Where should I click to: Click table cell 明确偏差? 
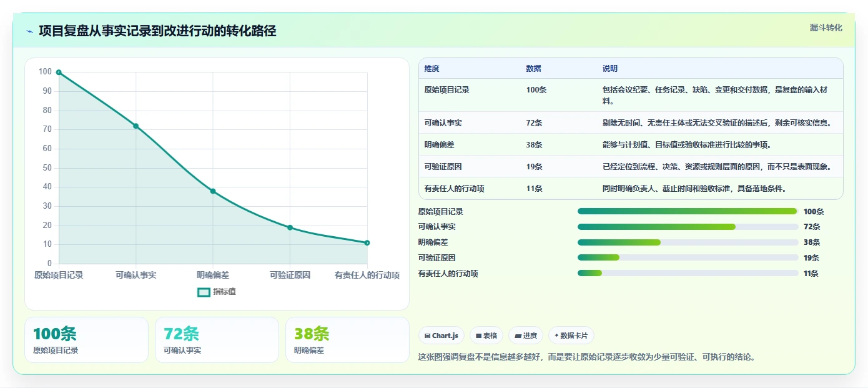[439, 145]
